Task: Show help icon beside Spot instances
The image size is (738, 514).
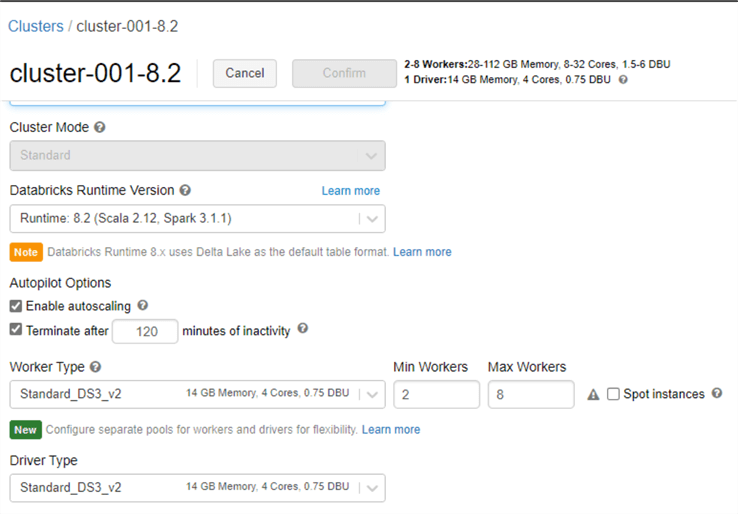Action: click(717, 393)
